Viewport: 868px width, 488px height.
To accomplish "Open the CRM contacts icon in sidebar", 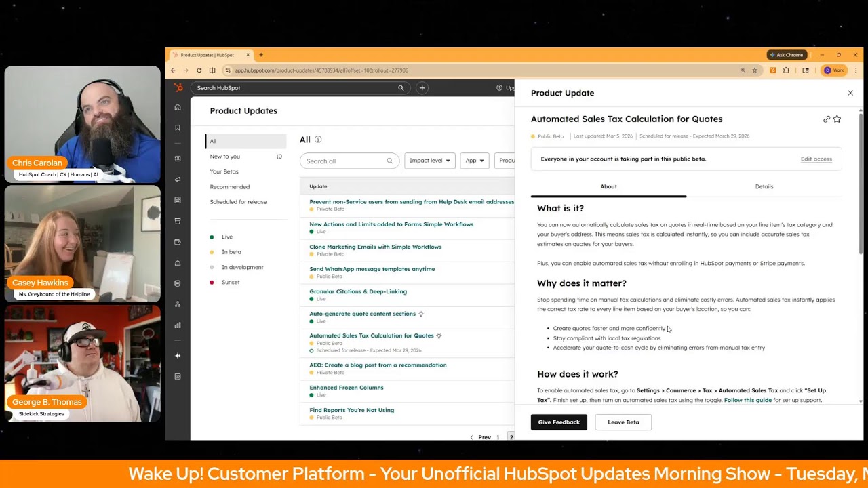I will click(x=178, y=159).
